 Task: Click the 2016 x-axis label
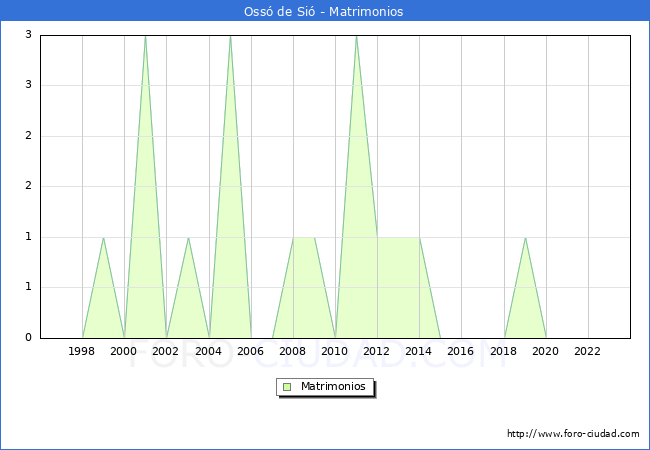[x=461, y=351]
